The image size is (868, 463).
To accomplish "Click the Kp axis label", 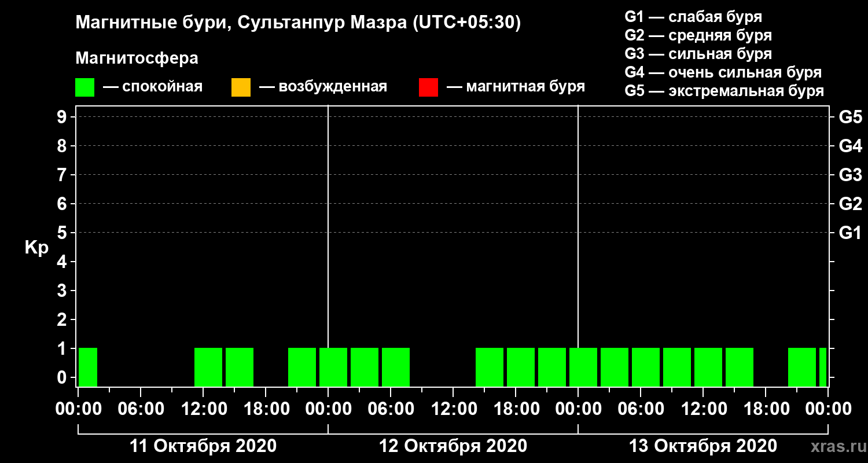I will (36, 248).
